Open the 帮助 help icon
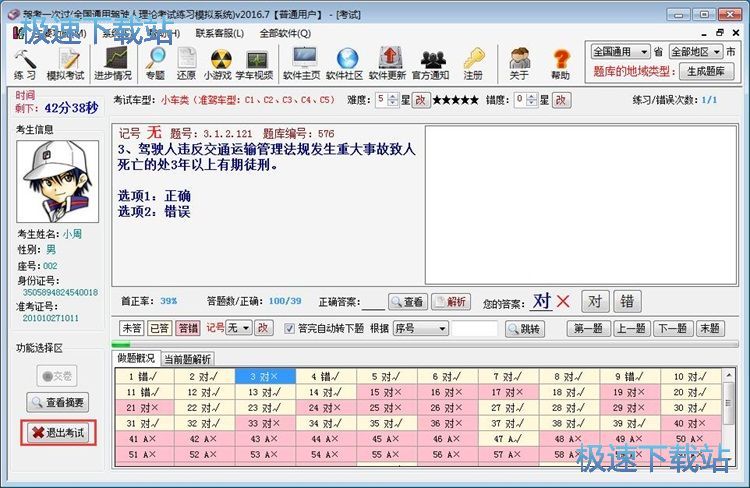 [x=560, y=64]
